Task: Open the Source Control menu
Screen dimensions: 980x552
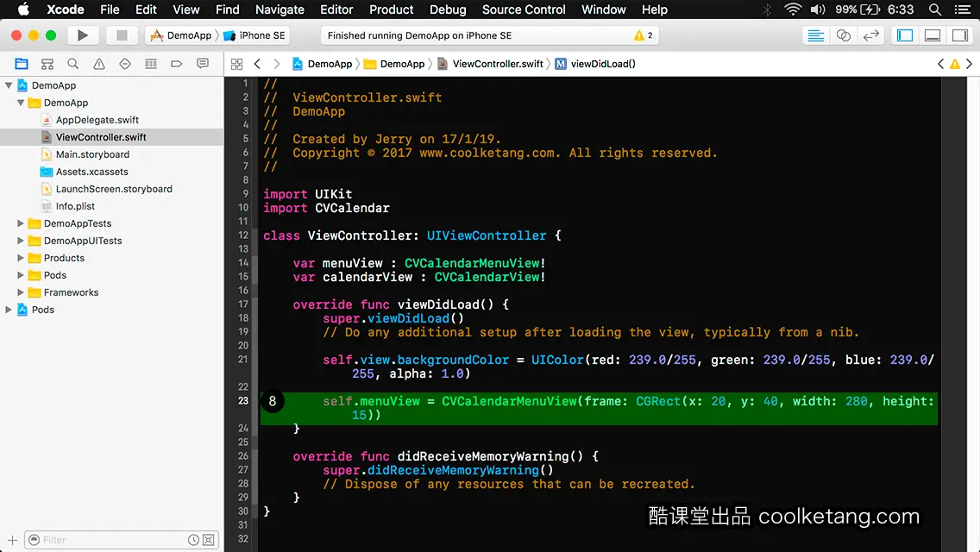Action: (523, 9)
